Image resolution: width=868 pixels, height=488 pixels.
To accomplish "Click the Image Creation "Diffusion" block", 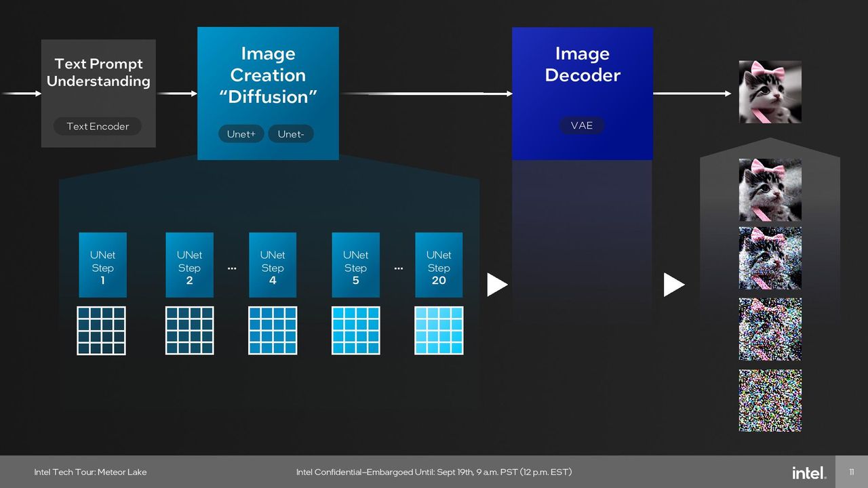I will (x=268, y=94).
